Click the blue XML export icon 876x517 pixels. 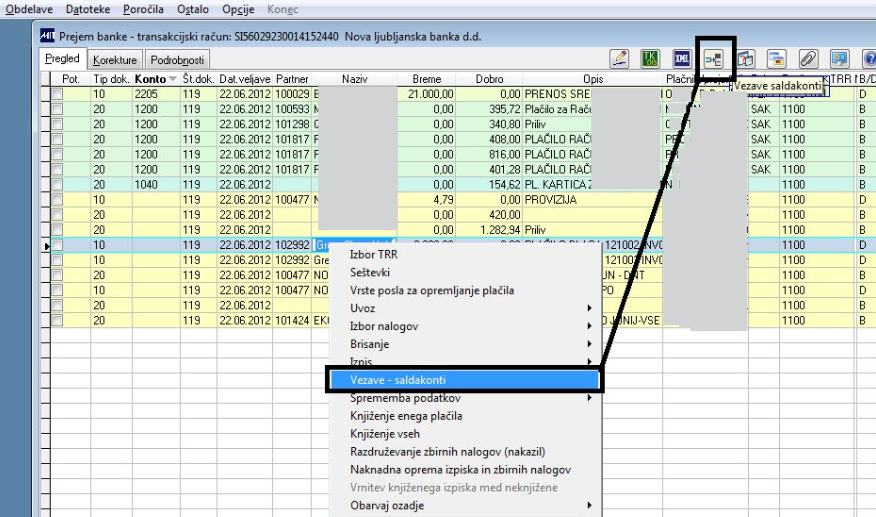pos(682,59)
